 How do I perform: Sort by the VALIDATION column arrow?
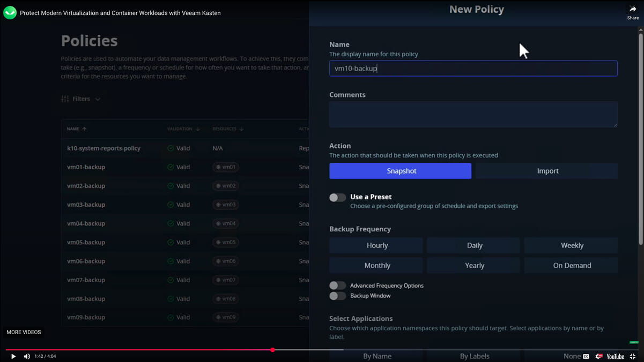(x=198, y=129)
